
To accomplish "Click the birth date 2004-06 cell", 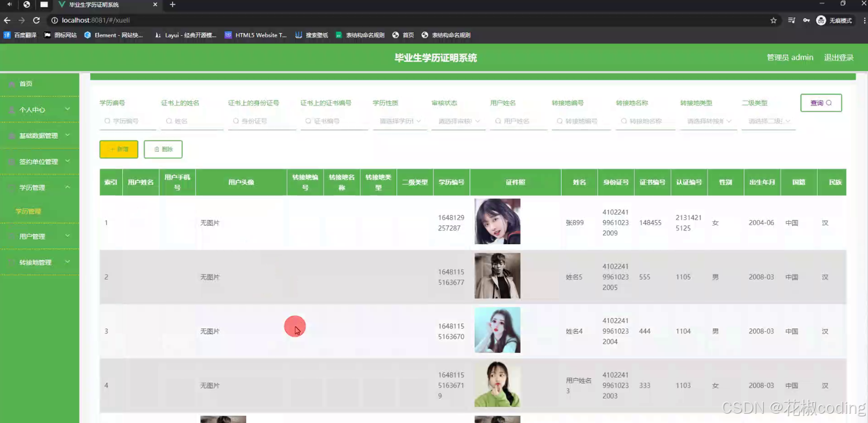I will pos(761,223).
